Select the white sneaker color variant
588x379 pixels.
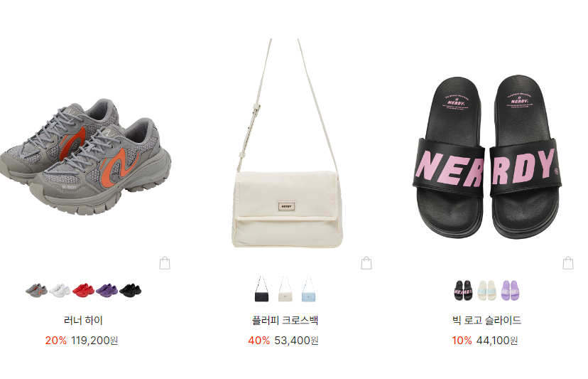(x=60, y=290)
